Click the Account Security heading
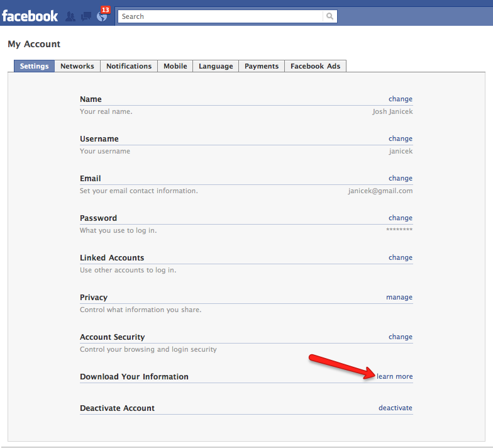493x448 pixels. point(112,337)
